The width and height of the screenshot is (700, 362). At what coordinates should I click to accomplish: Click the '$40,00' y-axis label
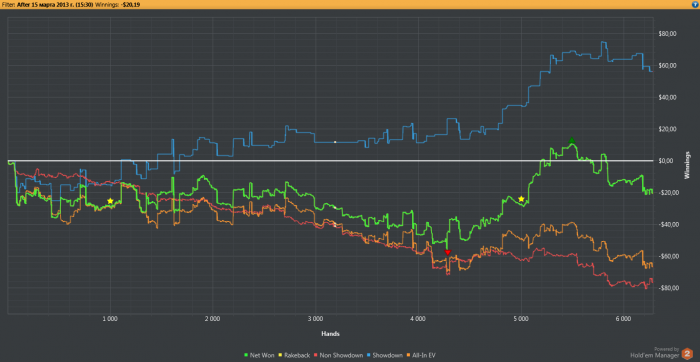[667, 97]
